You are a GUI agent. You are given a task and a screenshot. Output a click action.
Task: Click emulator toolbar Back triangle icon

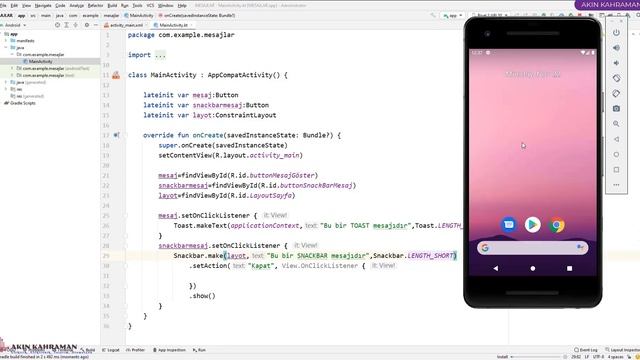tap(616, 139)
